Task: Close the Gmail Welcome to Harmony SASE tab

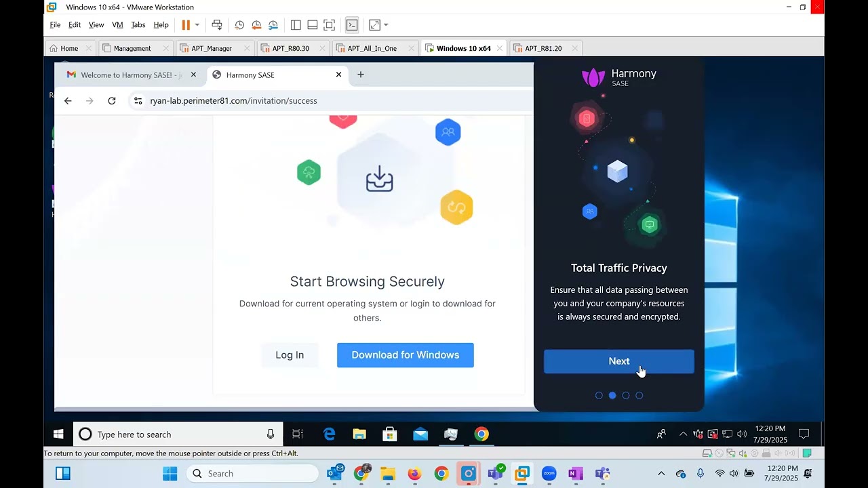Action: coord(193,75)
